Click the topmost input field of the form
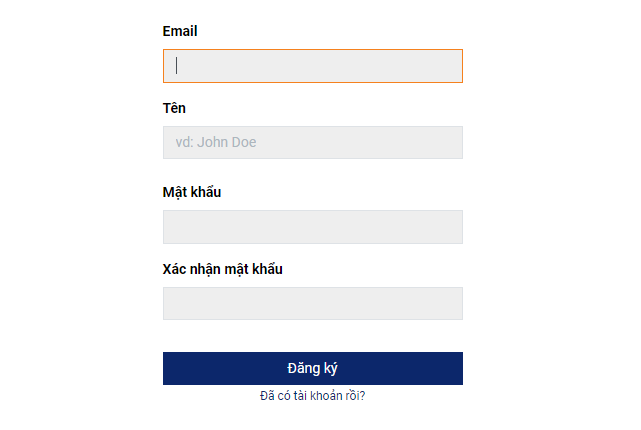641x430 pixels. [x=312, y=66]
